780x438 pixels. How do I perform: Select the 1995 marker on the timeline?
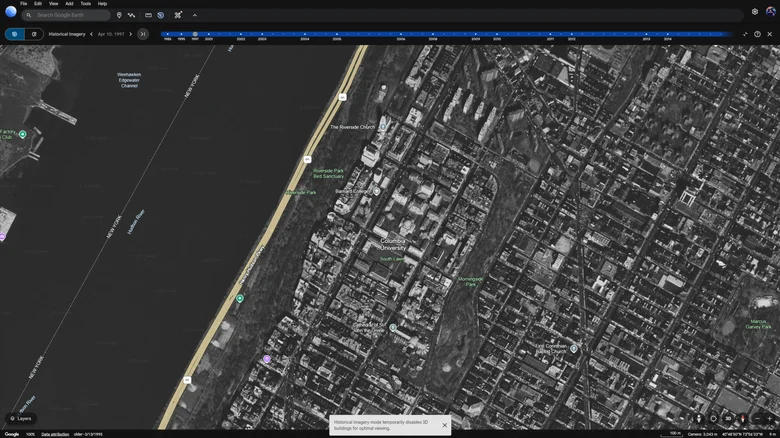point(181,35)
